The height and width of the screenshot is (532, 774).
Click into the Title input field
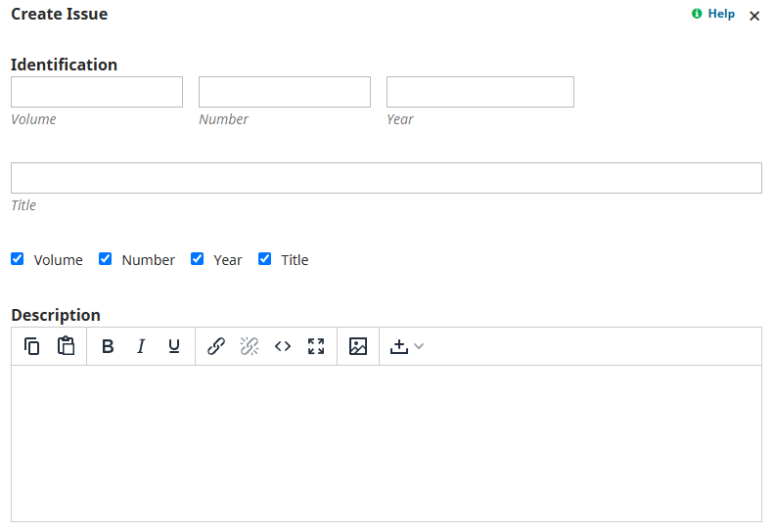[387, 178]
